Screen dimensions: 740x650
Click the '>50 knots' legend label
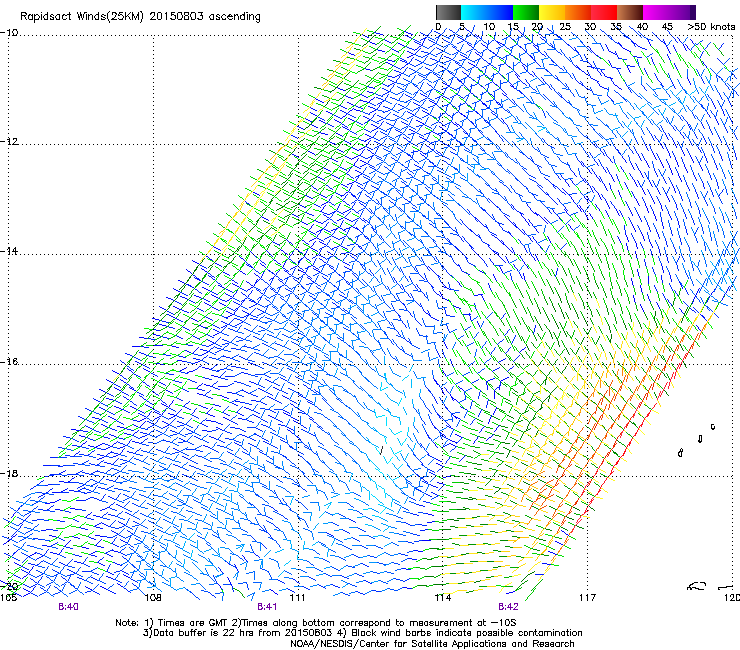pyautogui.click(x=711, y=27)
